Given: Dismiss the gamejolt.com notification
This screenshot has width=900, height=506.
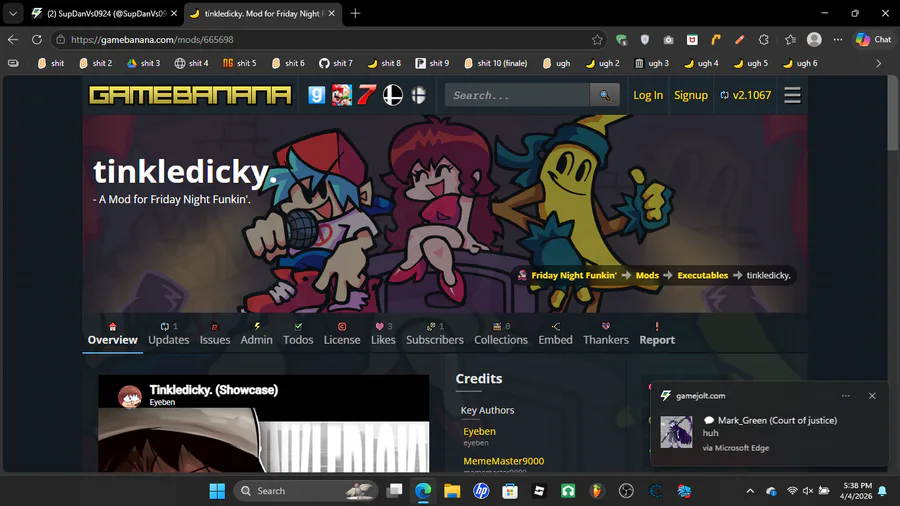Looking at the screenshot, I should click(x=872, y=396).
